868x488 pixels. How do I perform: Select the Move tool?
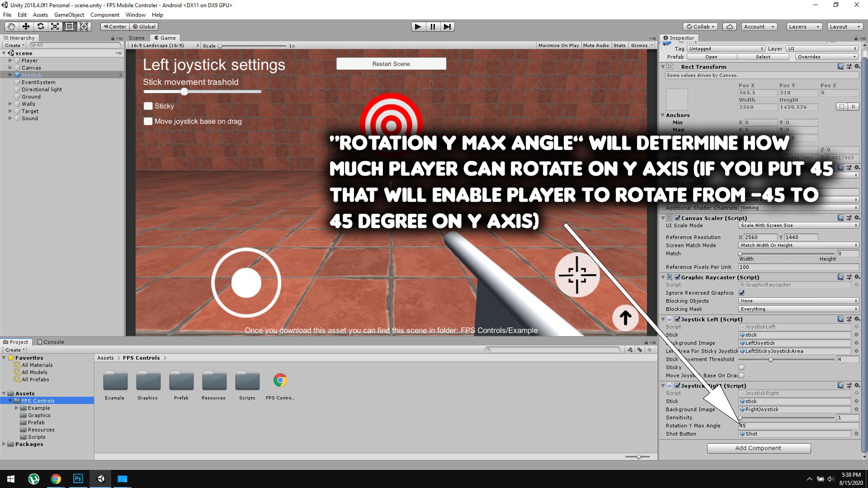tap(26, 27)
